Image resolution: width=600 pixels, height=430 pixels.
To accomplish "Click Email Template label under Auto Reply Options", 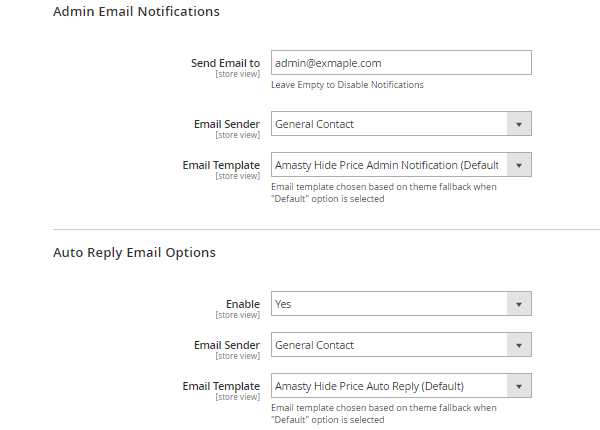I will 221,386.
